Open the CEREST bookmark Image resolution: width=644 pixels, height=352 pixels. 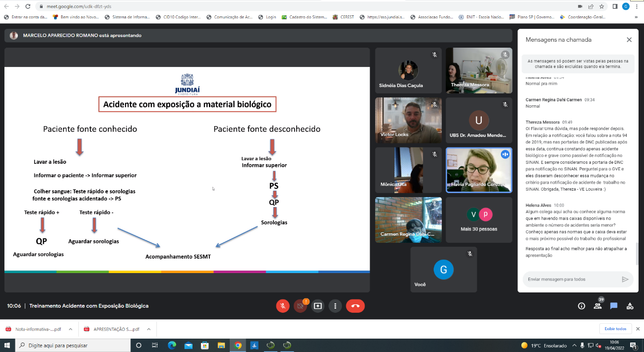click(343, 17)
